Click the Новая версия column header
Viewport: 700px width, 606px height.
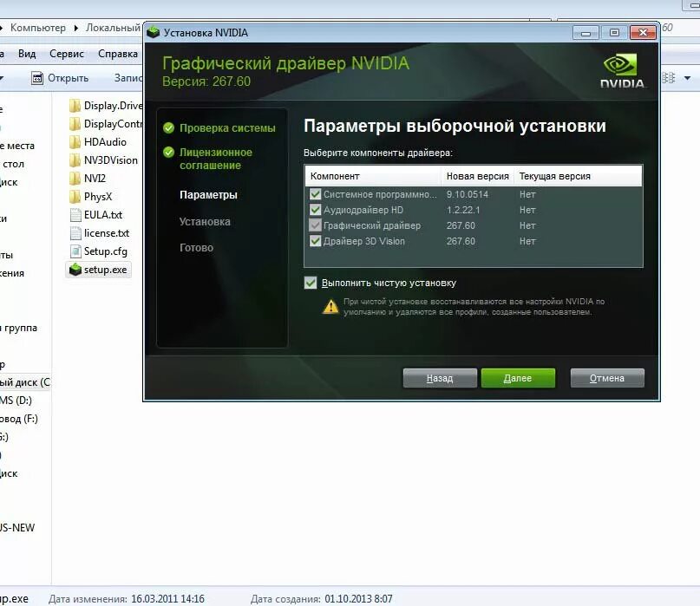pyautogui.click(x=478, y=176)
